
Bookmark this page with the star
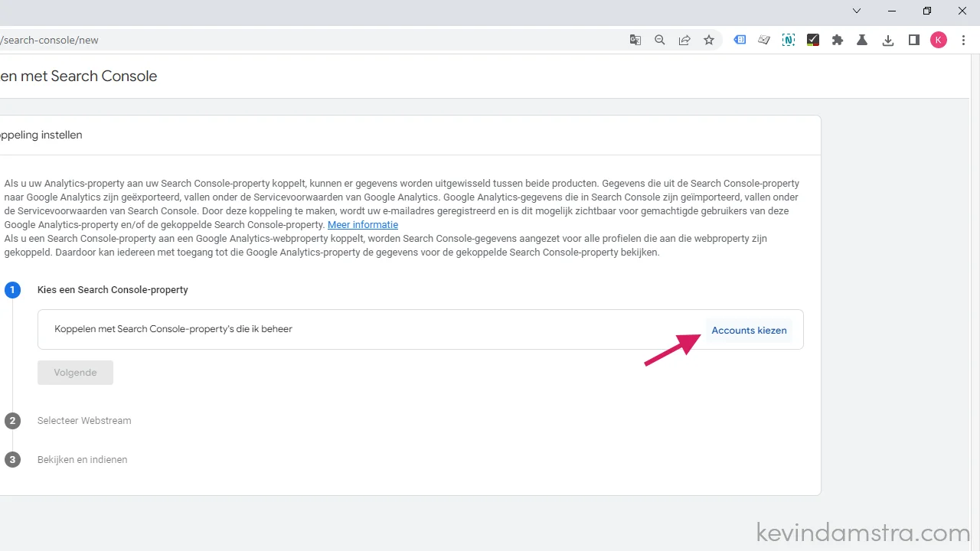tap(709, 41)
